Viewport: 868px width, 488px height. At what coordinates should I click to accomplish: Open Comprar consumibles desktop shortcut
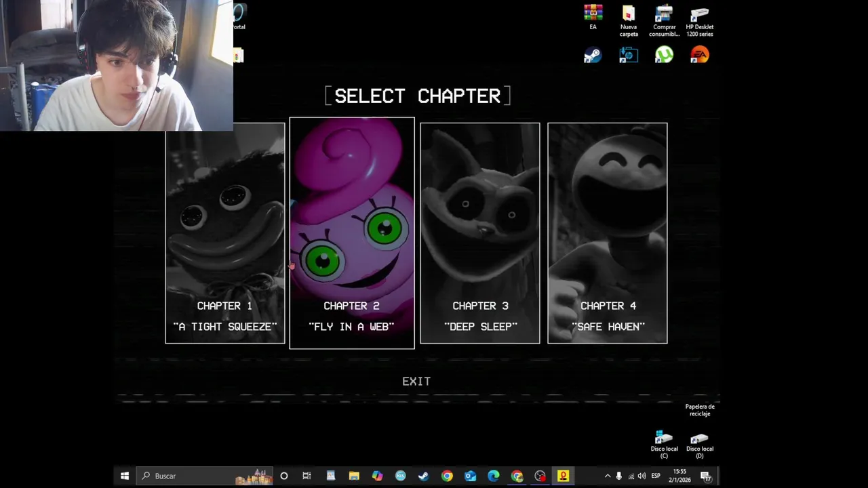click(664, 21)
